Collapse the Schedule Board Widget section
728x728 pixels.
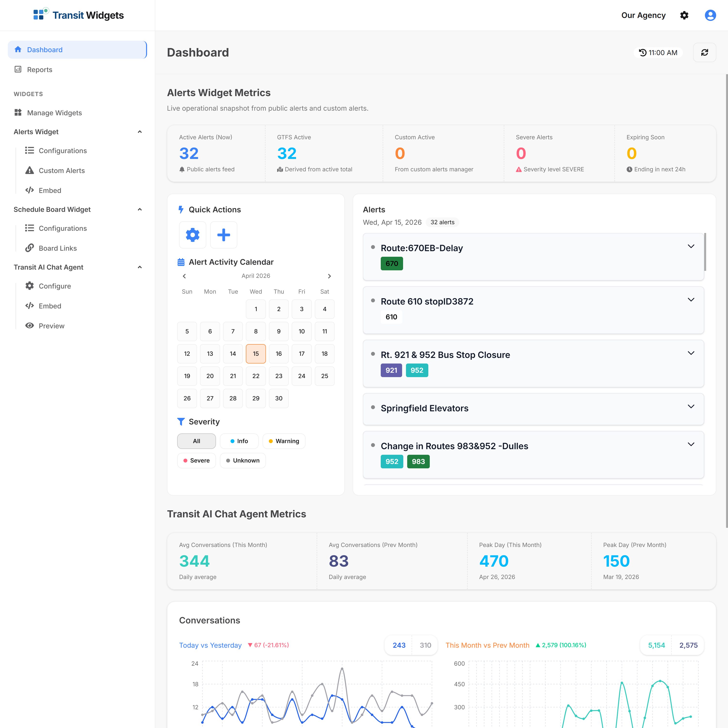click(140, 209)
